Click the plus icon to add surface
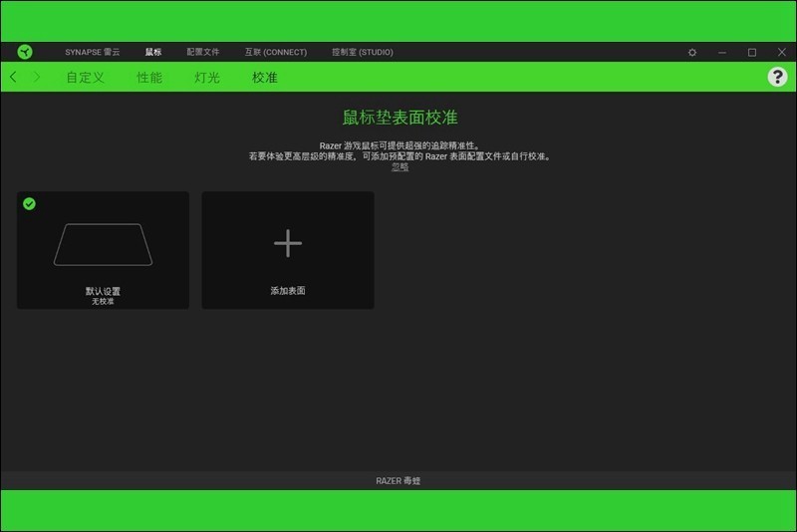This screenshot has height=532, width=797. point(288,243)
